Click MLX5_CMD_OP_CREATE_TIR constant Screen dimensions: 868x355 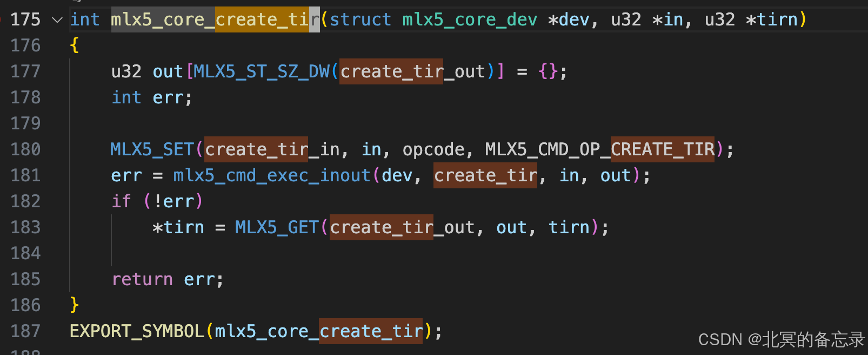coord(600,149)
